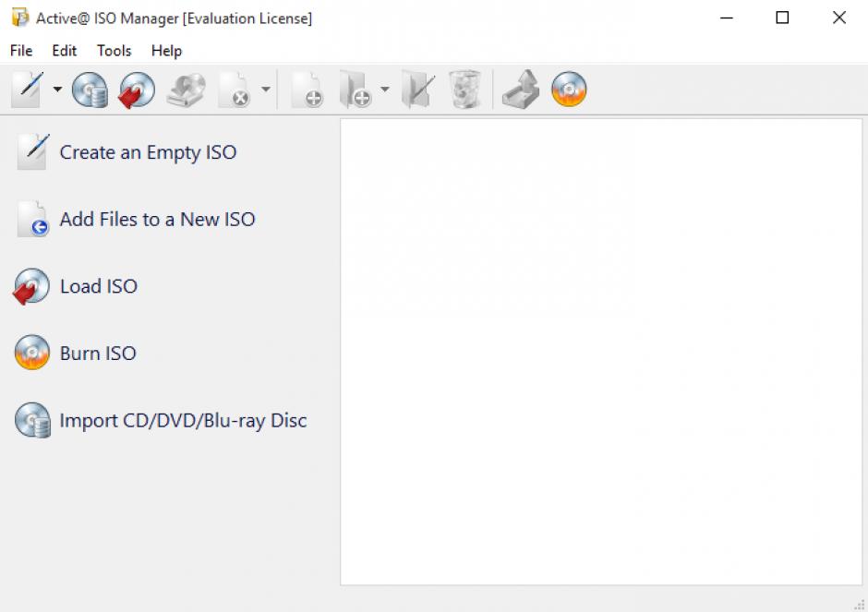
Task: Choose Add Files to a New ISO
Action: point(157,219)
